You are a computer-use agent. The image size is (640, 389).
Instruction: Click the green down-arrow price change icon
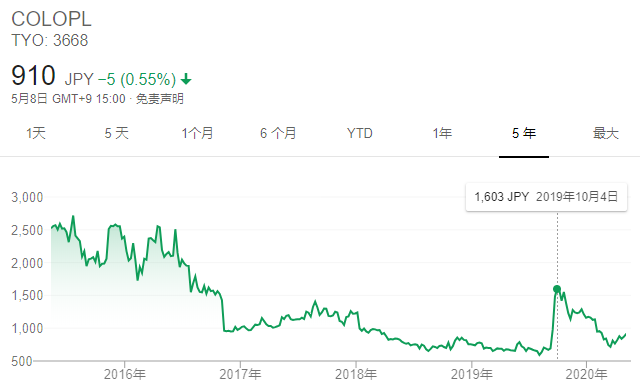click(186, 79)
